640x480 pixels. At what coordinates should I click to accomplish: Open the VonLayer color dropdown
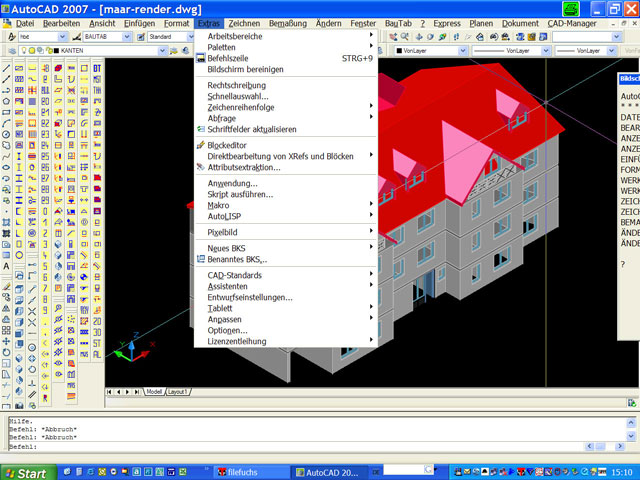tap(462, 51)
